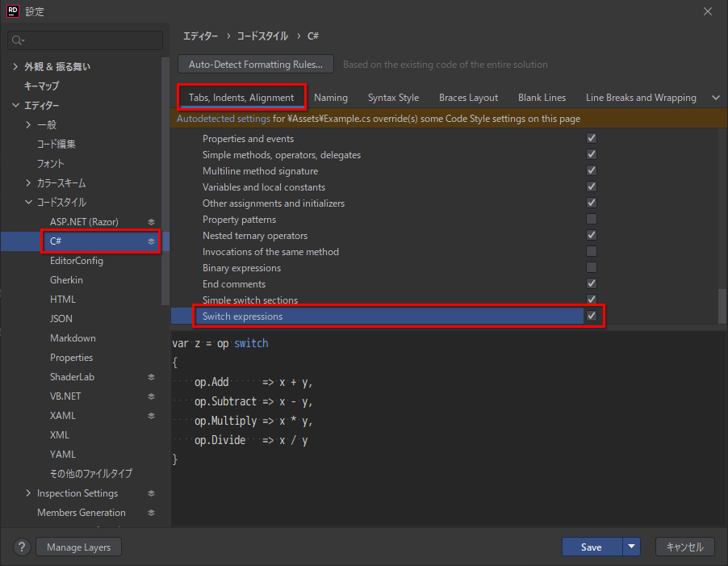Expand the カラースキーム tree node
Viewport: 728px width, 566px height.
(28, 183)
